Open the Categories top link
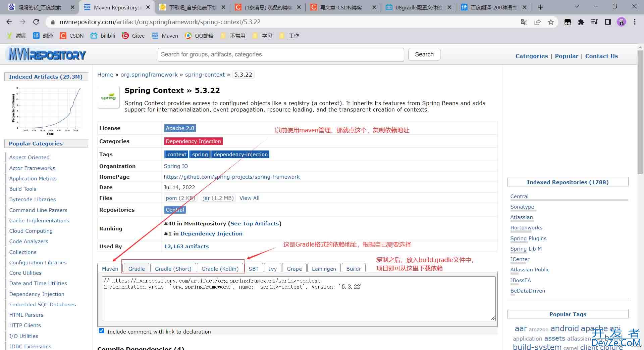The height and width of the screenshot is (350, 644). (x=532, y=56)
